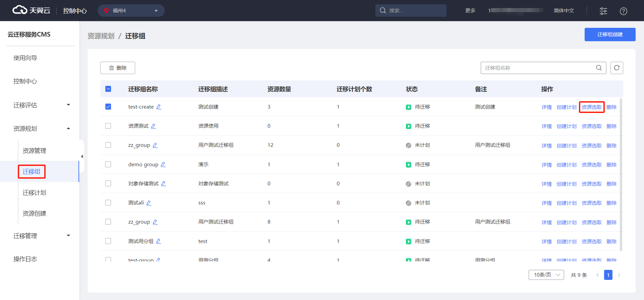644x300 pixels.
Task: Click the pencil icon next to 测试用分组
Action: [x=159, y=241]
